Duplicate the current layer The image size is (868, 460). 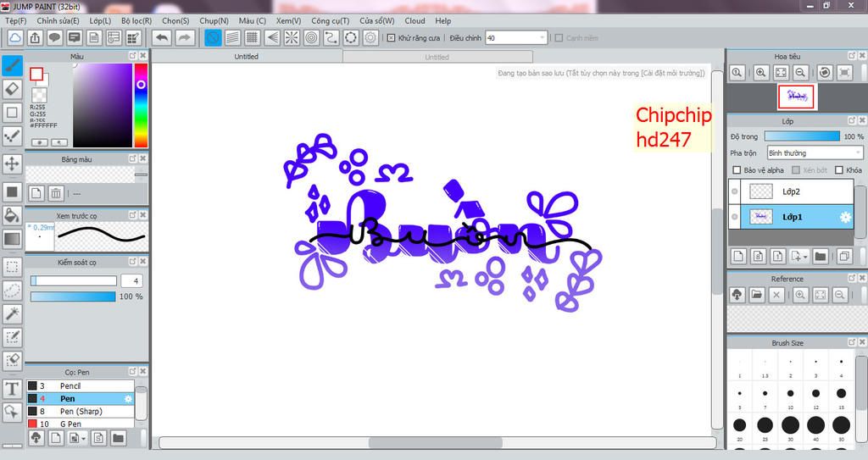(x=844, y=256)
